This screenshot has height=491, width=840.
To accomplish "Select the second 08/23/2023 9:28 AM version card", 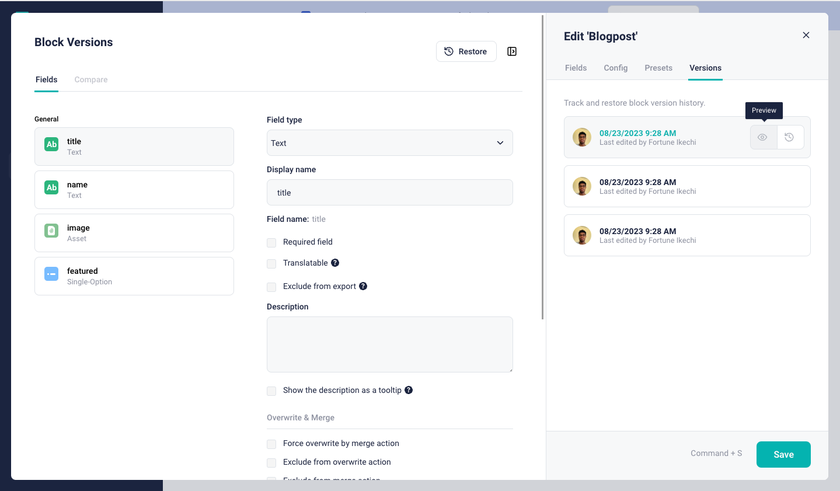I will 687,186.
